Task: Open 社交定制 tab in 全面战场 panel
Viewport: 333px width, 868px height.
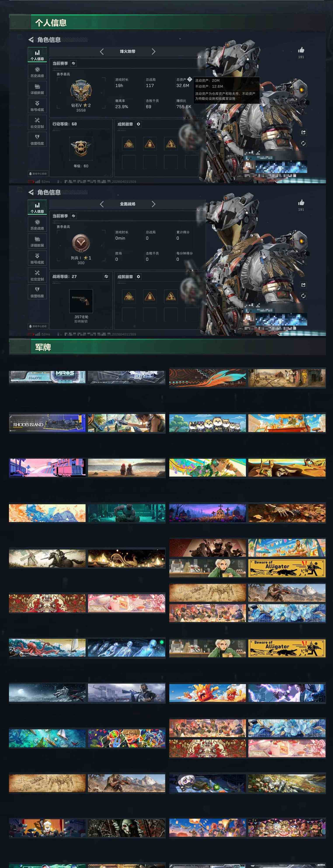Action: 37,275
